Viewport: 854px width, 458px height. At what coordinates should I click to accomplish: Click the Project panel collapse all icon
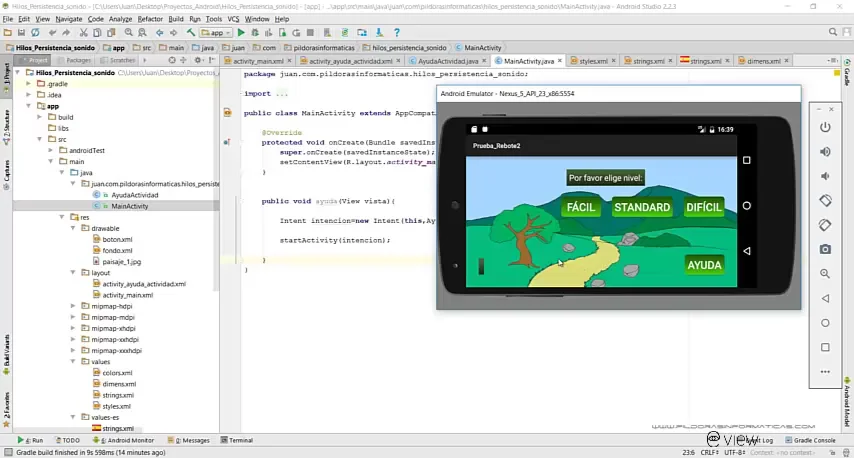[183, 60]
